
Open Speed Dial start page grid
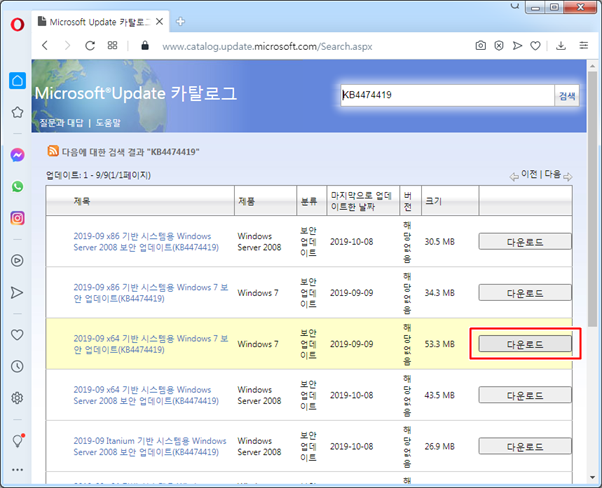112,46
